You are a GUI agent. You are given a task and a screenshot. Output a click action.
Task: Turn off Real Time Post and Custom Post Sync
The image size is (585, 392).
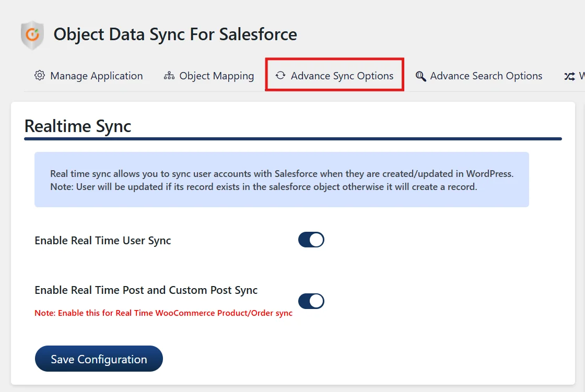(x=311, y=301)
